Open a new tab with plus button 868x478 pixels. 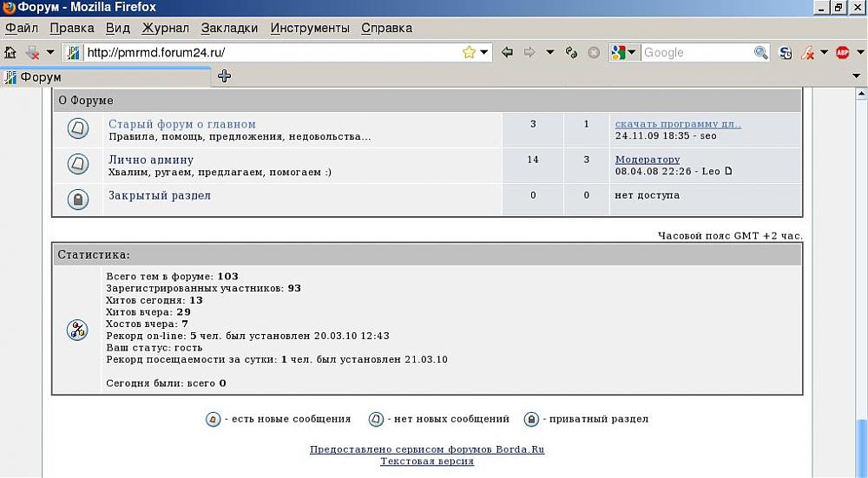(x=224, y=76)
